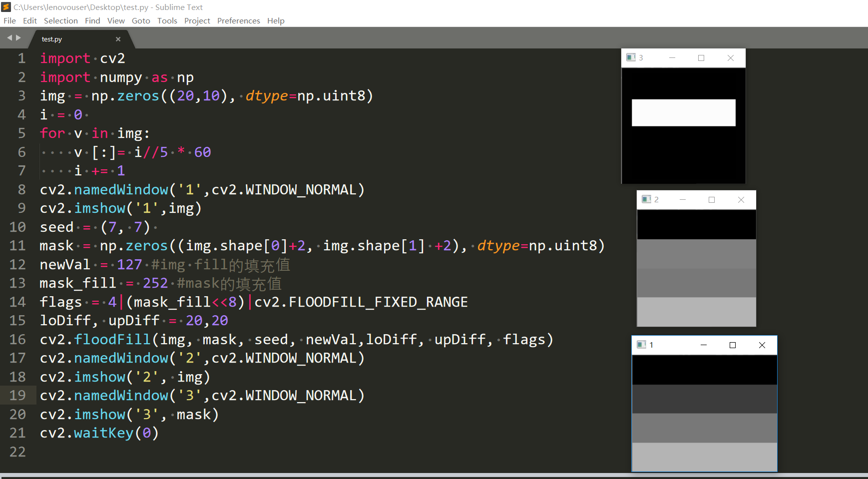This screenshot has width=868, height=479.
Task: Click the title bar icon of window "2"
Action: pos(646,199)
